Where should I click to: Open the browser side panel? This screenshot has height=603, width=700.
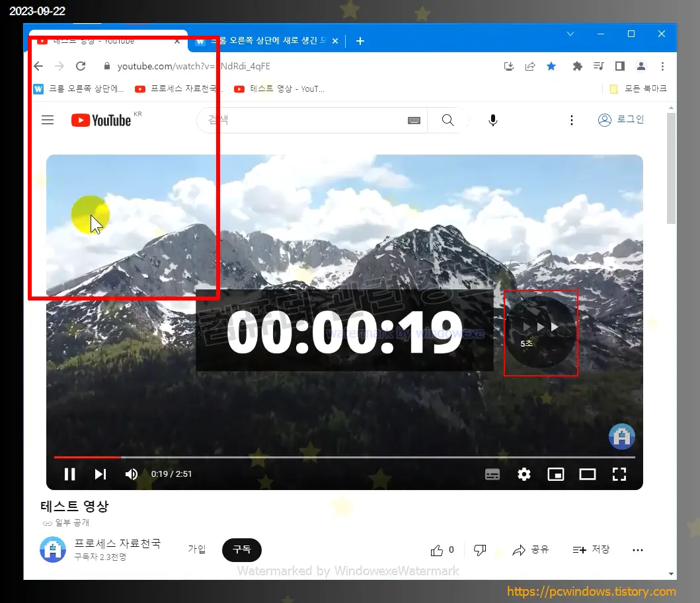[x=619, y=66]
